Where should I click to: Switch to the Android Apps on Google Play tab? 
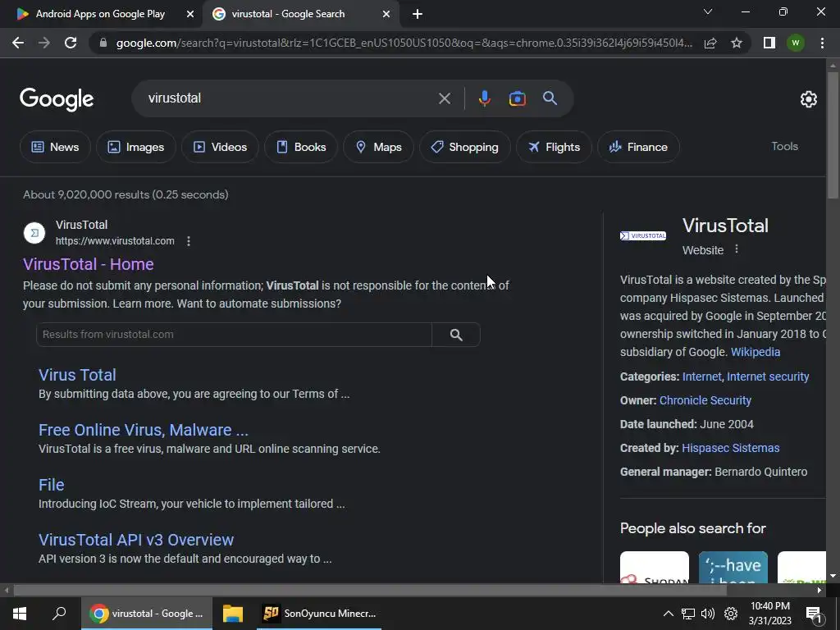coord(100,14)
